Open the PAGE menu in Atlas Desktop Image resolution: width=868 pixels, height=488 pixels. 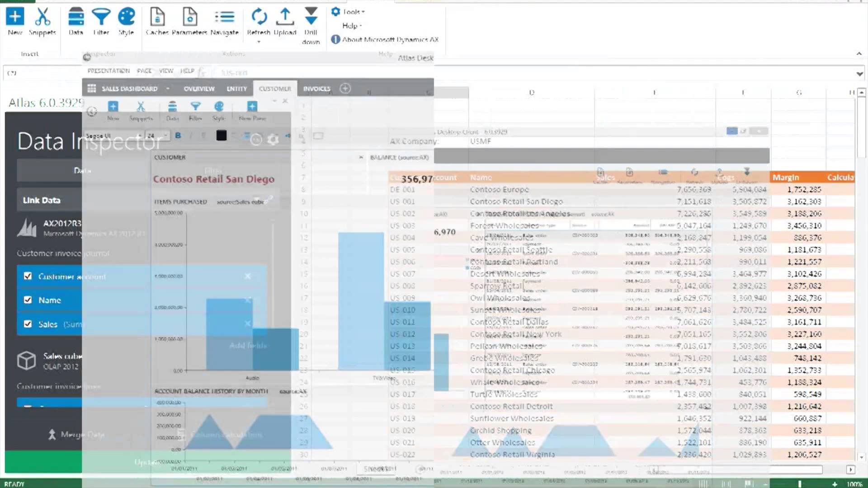coord(144,71)
